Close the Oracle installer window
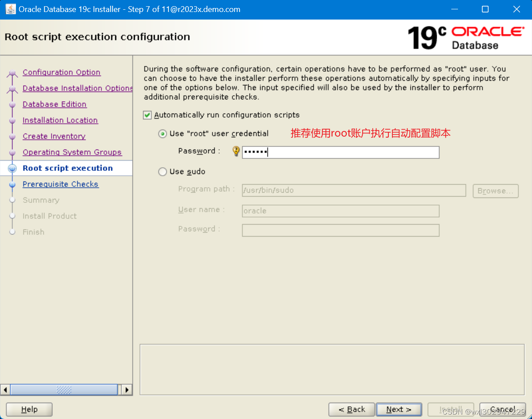Image resolution: width=532 pixels, height=419 pixels. tap(516, 9)
